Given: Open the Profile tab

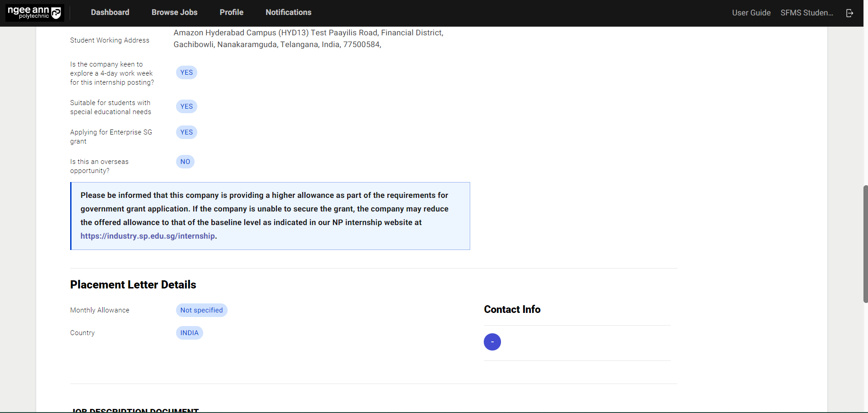Looking at the screenshot, I should pos(231,13).
